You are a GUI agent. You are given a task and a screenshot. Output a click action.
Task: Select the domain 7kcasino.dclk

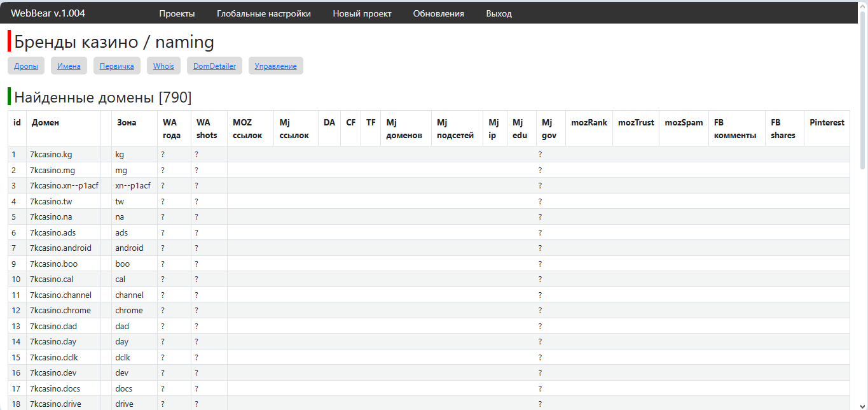(x=54, y=357)
